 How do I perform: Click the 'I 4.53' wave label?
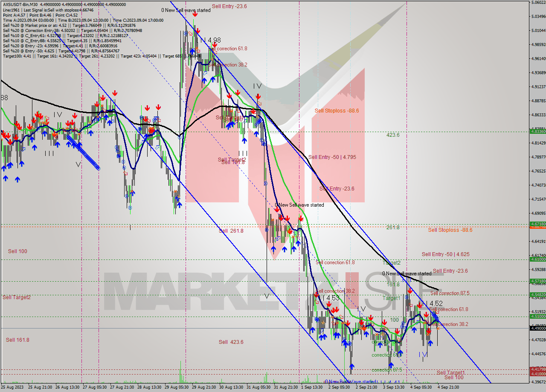(x=331, y=298)
